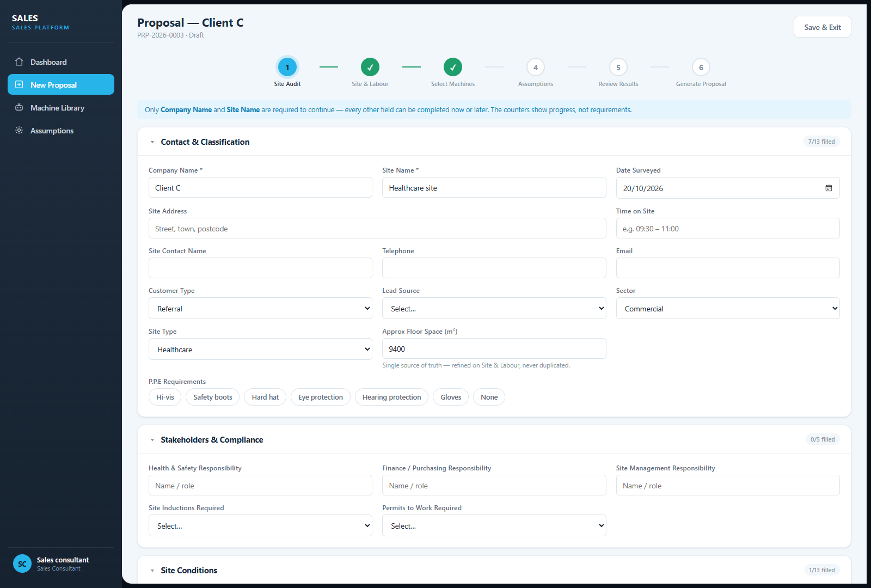Open the Lead Source dropdown

494,308
